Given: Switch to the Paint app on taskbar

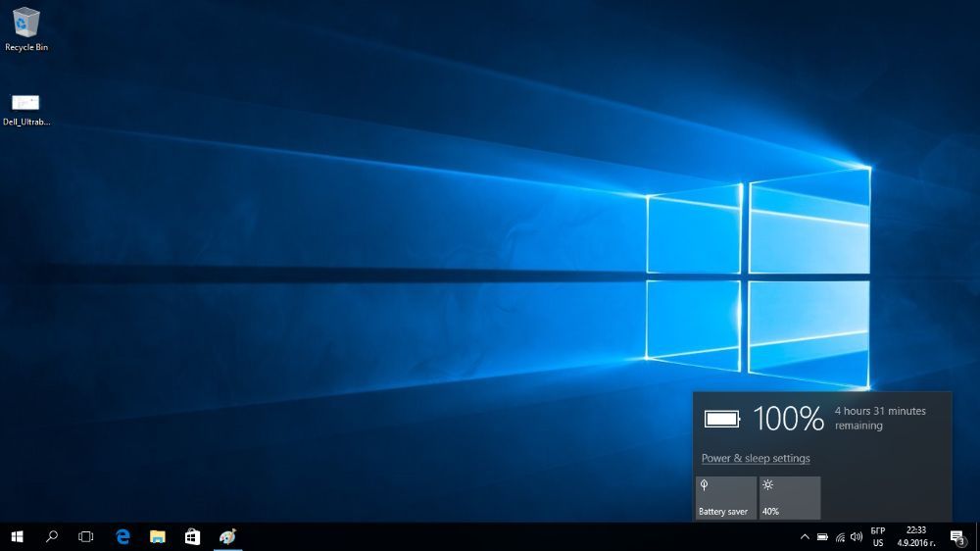Looking at the screenshot, I should [227, 536].
